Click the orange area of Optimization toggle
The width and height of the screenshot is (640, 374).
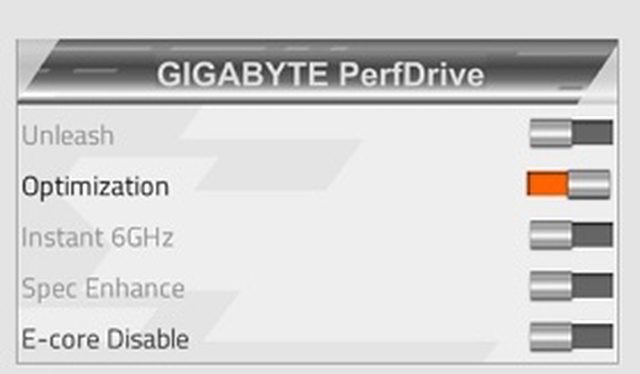[547, 184]
